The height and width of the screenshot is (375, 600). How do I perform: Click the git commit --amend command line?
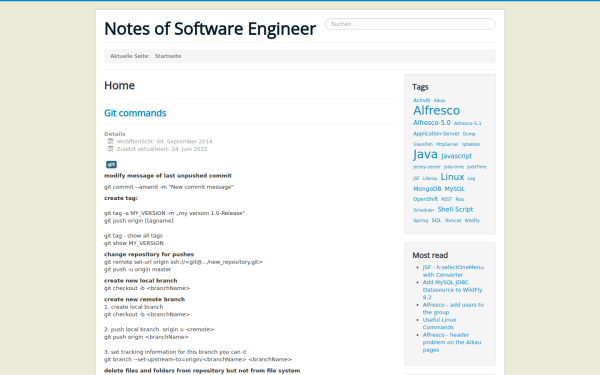click(169, 187)
